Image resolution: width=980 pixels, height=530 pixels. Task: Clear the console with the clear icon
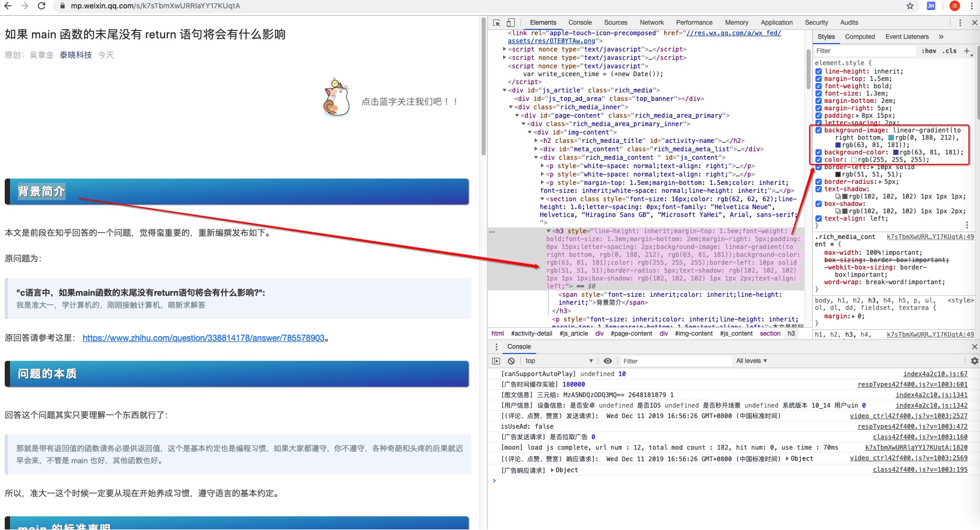511,361
